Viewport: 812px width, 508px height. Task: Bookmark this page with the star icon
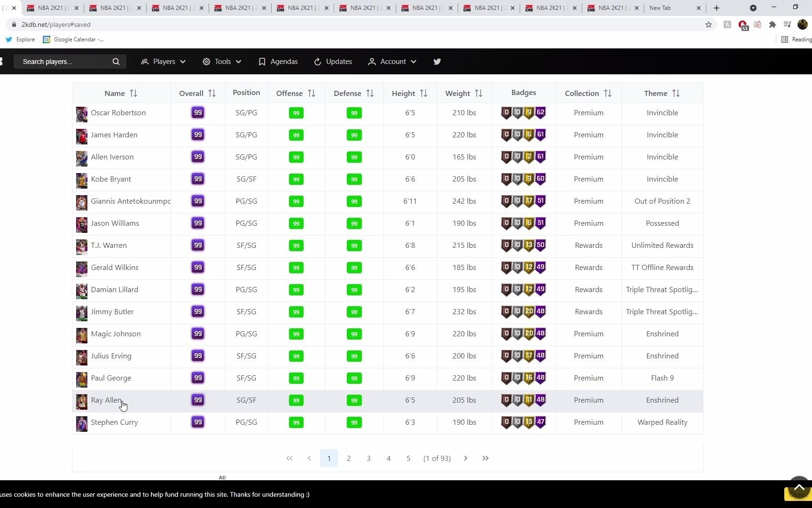[x=709, y=24]
